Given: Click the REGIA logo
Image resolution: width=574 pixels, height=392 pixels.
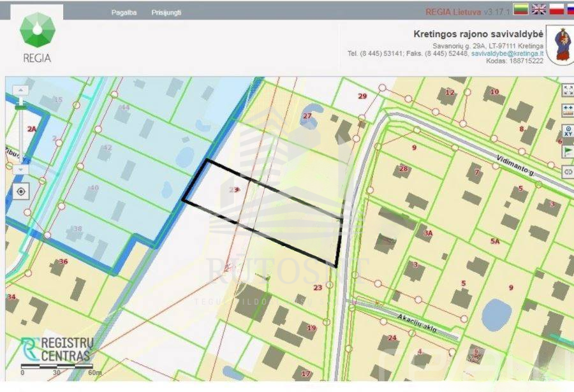Looking at the screenshot, I should pyautogui.click(x=37, y=38).
